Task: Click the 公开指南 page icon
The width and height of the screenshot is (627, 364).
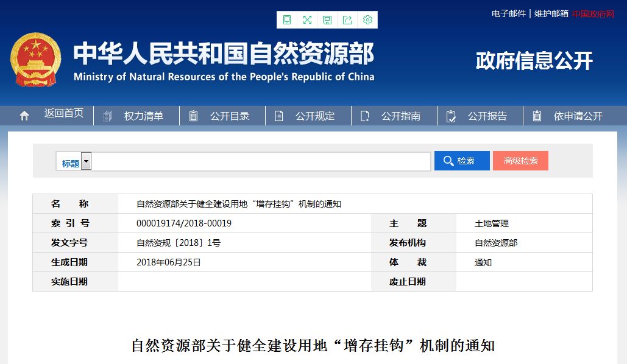Action: (364, 116)
